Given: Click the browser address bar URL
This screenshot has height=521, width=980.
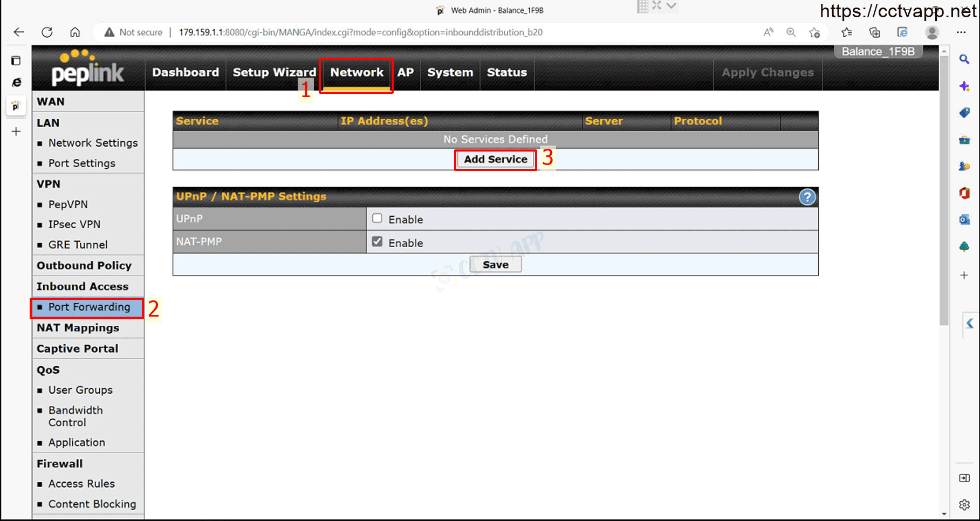Looking at the screenshot, I should (360, 32).
